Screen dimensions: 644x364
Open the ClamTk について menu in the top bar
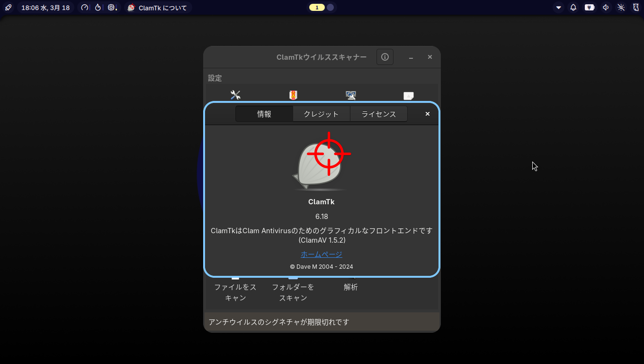[x=158, y=7]
